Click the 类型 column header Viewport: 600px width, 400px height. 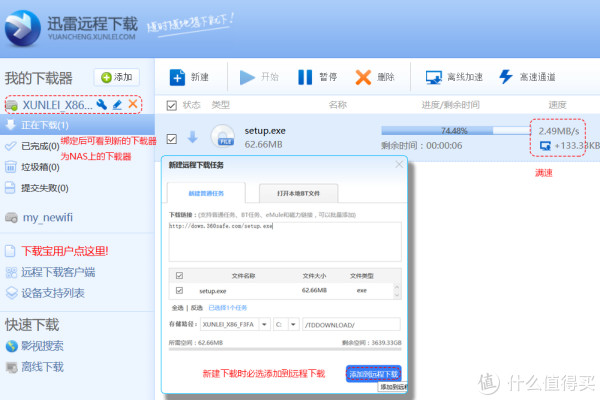pyautogui.click(x=220, y=105)
